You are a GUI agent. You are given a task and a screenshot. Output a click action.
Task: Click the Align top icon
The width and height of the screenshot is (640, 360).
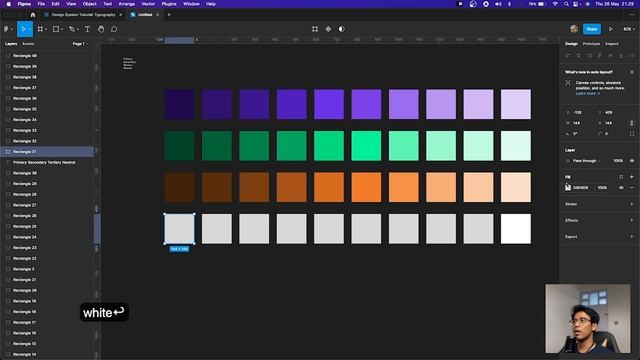click(600, 56)
